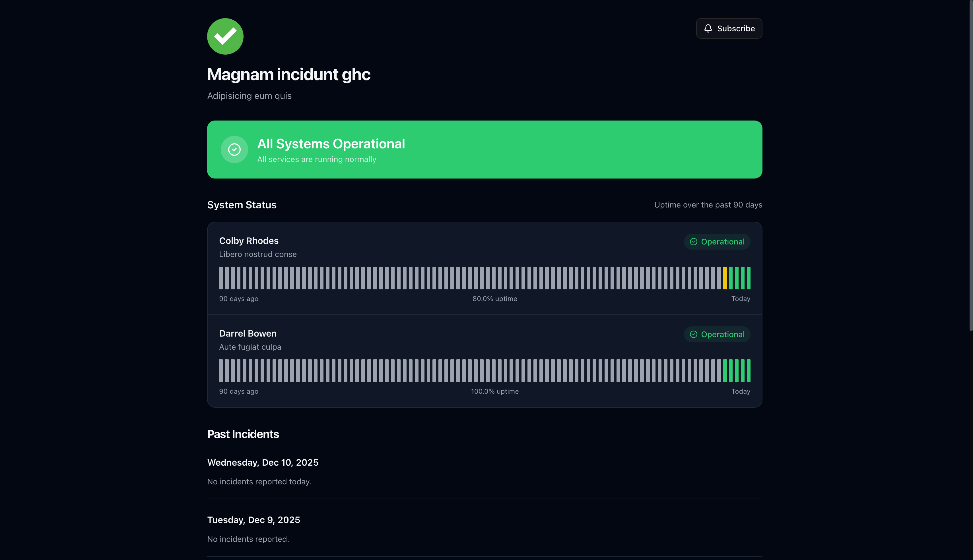Select the Darrel Bowen service name

(x=248, y=333)
